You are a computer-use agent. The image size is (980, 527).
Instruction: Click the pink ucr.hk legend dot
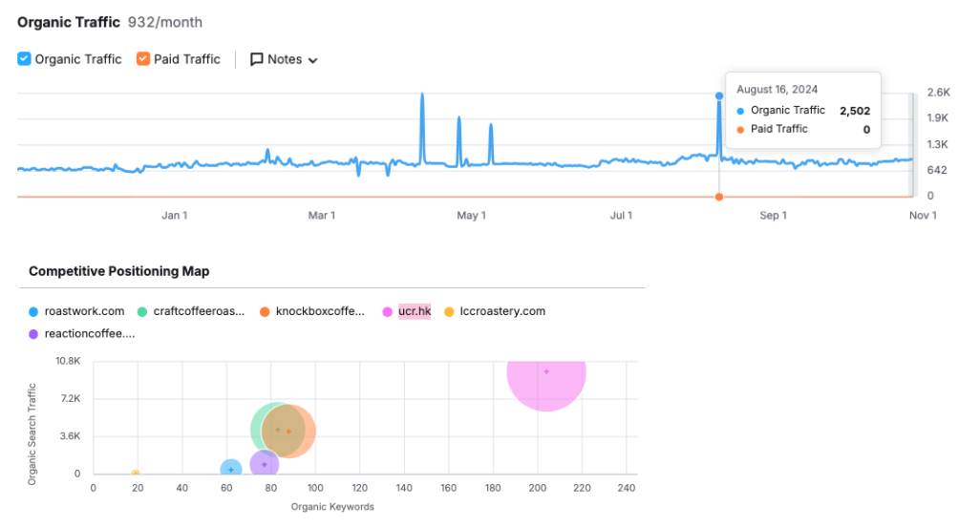(388, 311)
